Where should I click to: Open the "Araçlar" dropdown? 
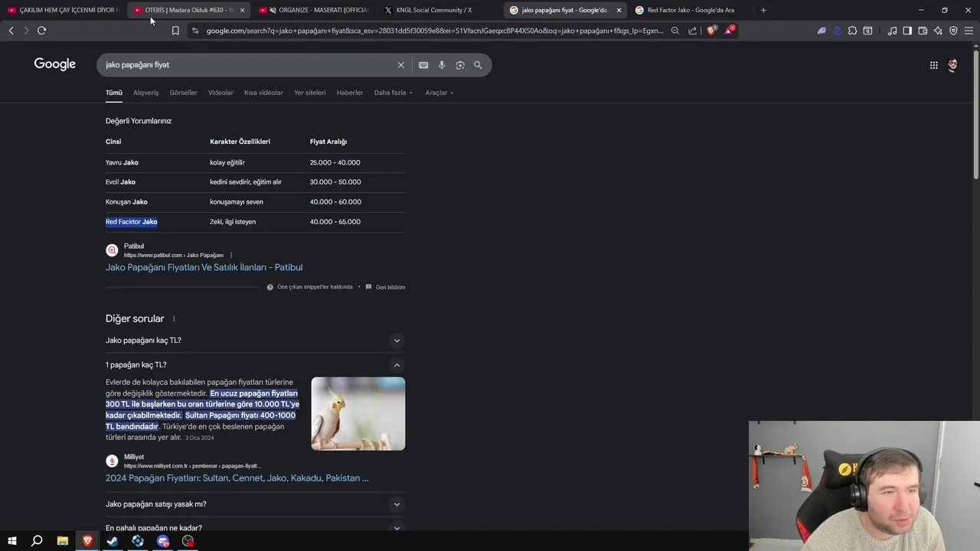pyautogui.click(x=439, y=93)
